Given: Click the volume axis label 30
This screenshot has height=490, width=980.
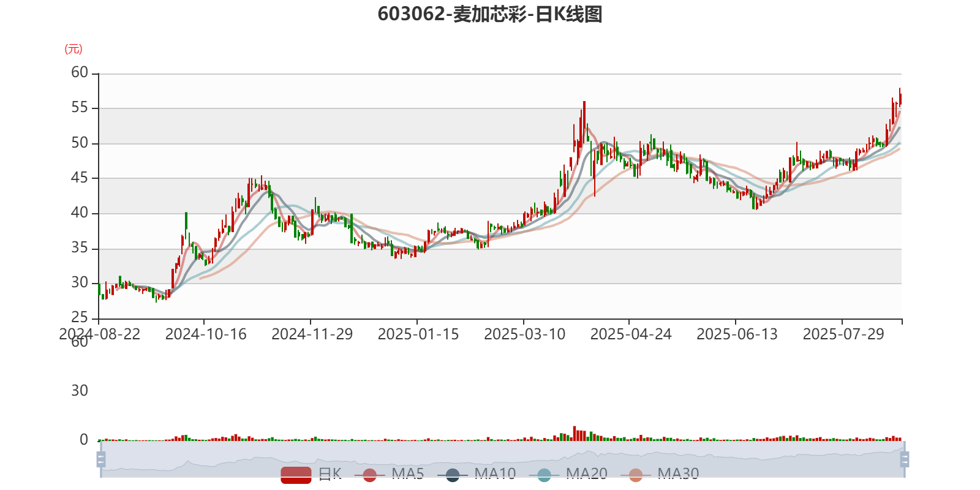Looking at the screenshot, I should click(80, 391).
